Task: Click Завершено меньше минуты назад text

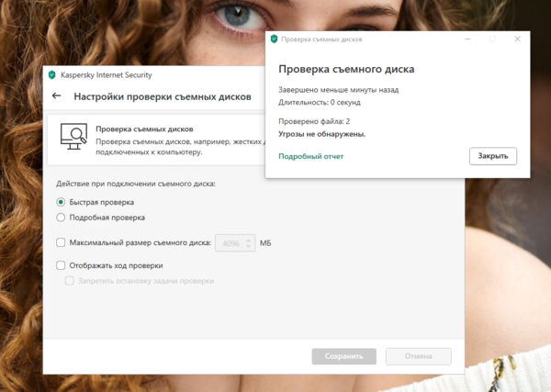Action: tap(338, 90)
